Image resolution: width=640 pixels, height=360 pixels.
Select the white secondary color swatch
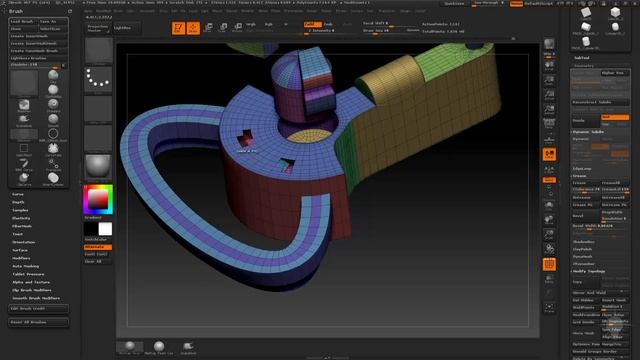coord(105,229)
